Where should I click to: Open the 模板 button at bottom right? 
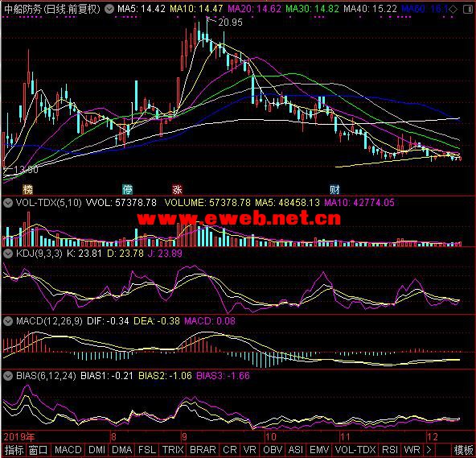pyautogui.click(x=464, y=450)
